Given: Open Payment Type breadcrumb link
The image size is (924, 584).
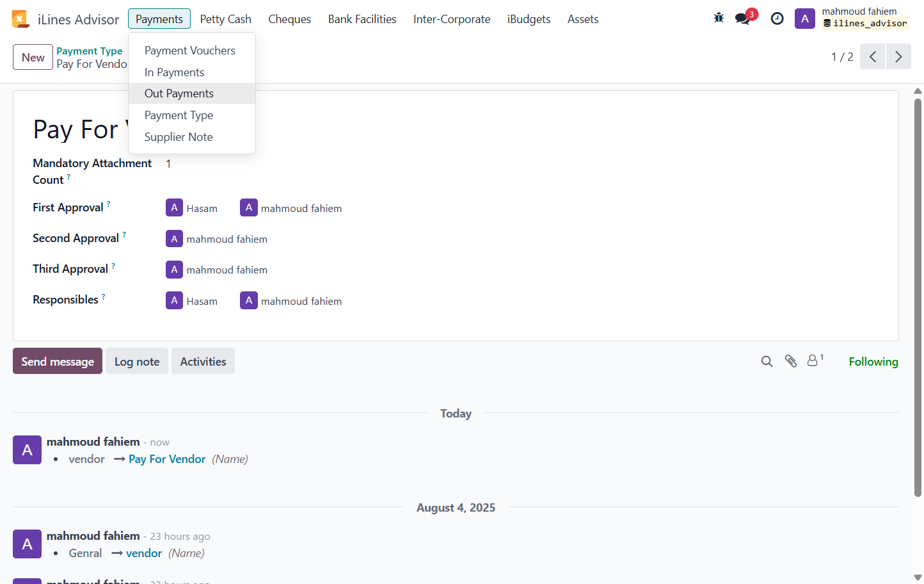Looking at the screenshot, I should pyautogui.click(x=89, y=51).
